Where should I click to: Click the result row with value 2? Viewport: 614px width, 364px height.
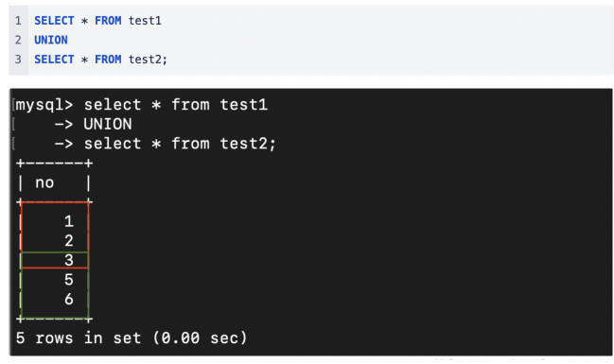tap(55, 241)
